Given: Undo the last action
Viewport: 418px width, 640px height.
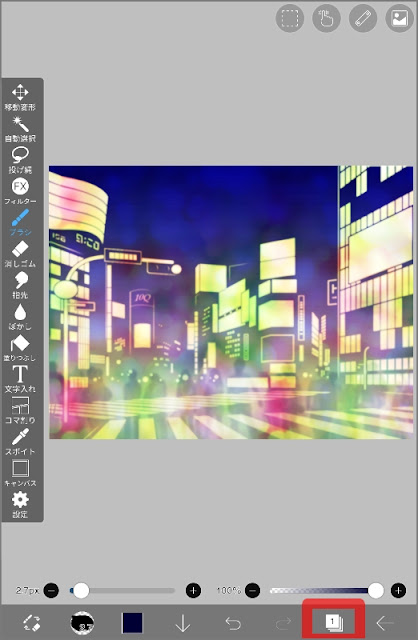Looking at the screenshot, I should (233, 623).
